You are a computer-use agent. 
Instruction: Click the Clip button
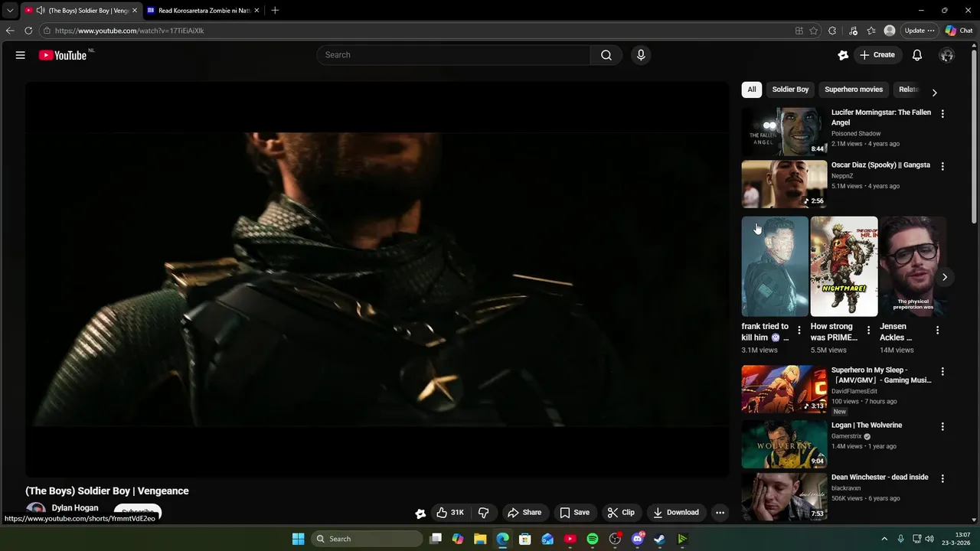tap(621, 513)
